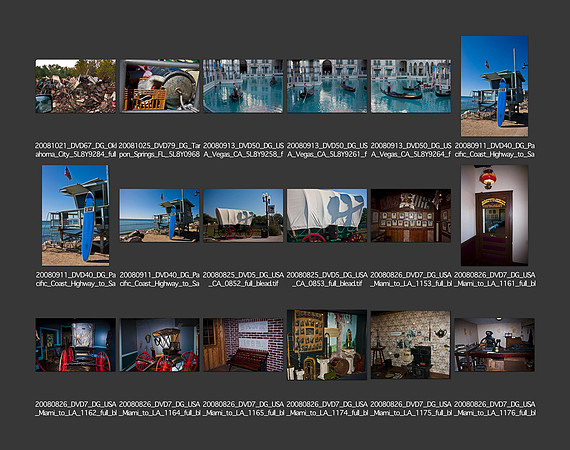Select the 1165 bench by brick wall photo
The height and width of the screenshot is (450, 570).
click(x=243, y=345)
